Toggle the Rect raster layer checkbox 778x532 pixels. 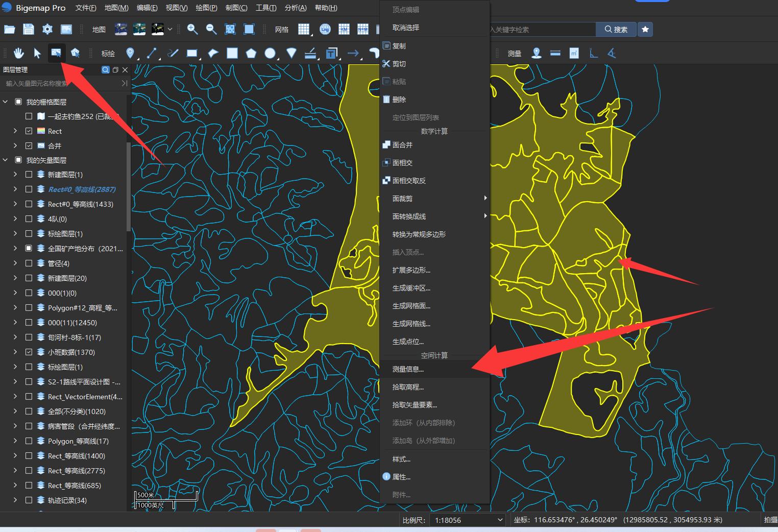point(29,131)
